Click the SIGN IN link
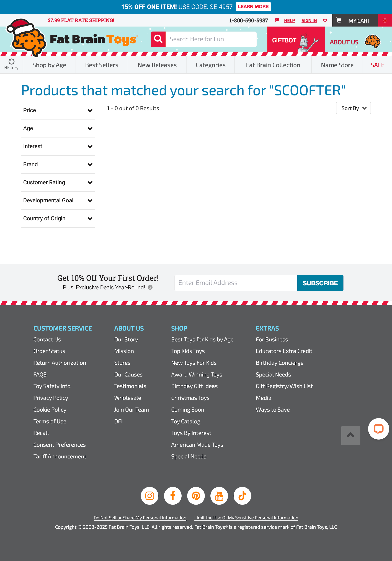 (x=309, y=20)
